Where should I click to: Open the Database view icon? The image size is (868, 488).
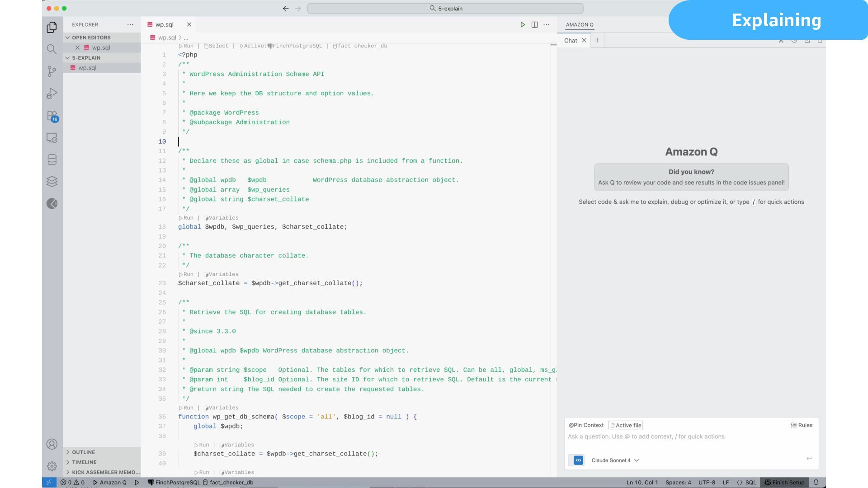point(52,160)
